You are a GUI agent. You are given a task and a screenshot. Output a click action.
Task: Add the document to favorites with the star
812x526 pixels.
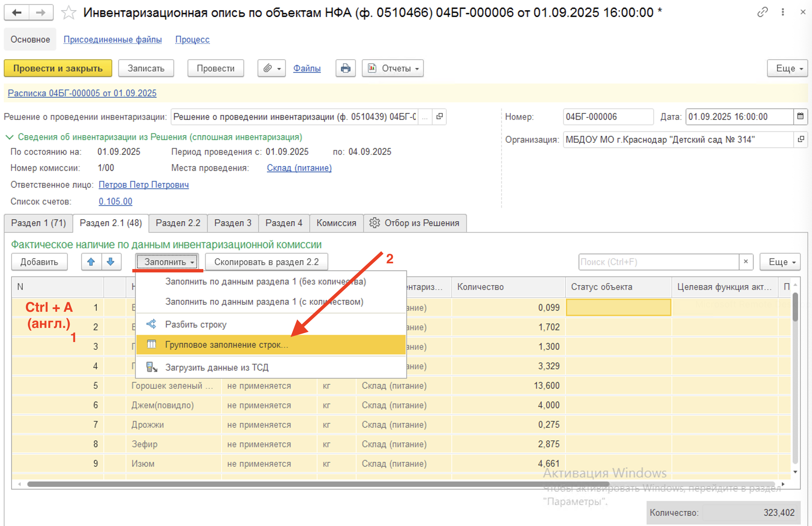pos(69,13)
